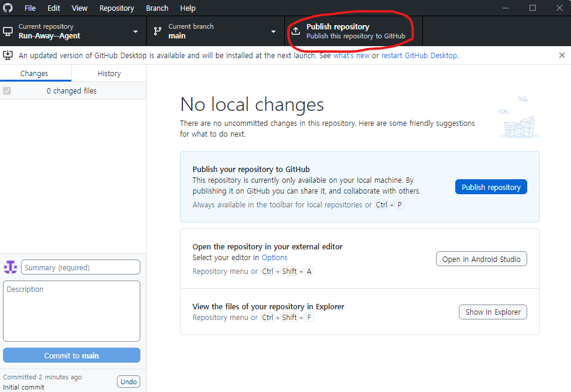Click the GitHub logo icon in title bar

point(8,8)
